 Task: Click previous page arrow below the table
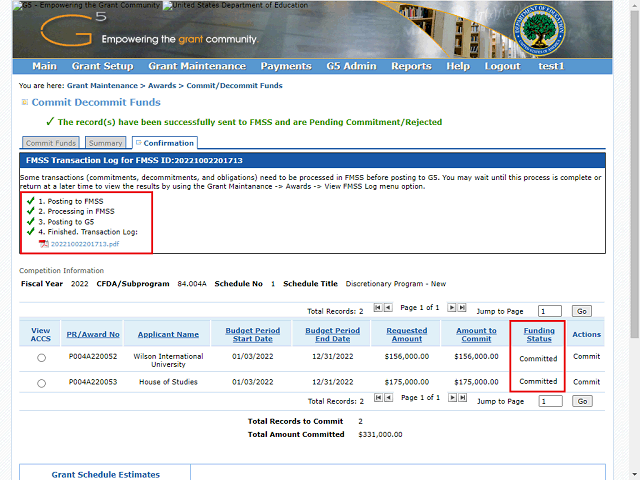click(387, 398)
